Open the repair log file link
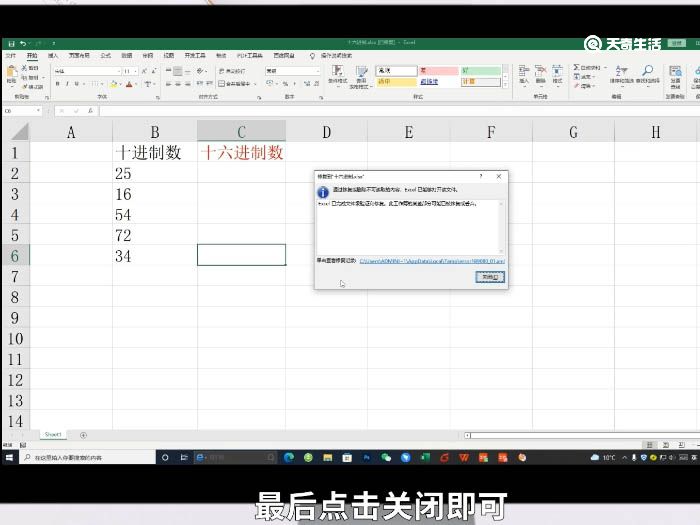Viewport: 700px width, 525px height. 432,261
